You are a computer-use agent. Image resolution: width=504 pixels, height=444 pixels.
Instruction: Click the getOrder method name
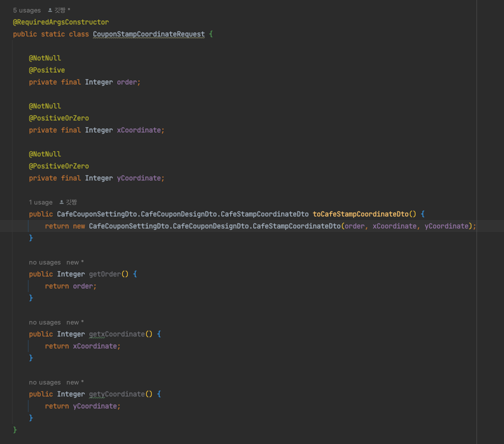(x=105, y=274)
